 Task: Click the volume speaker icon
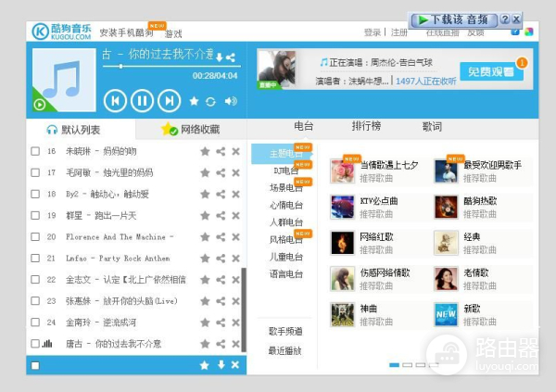click(x=231, y=101)
